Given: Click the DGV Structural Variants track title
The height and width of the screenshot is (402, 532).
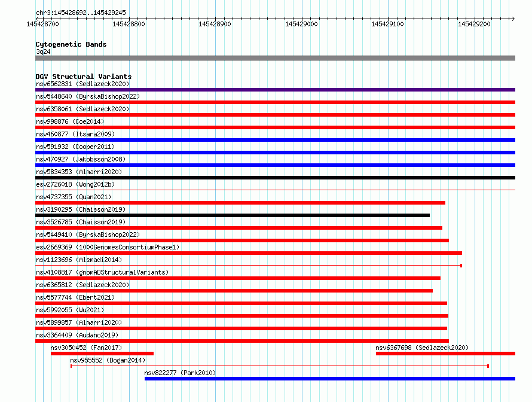Looking at the screenshot, I should click(x=84, y=77).
